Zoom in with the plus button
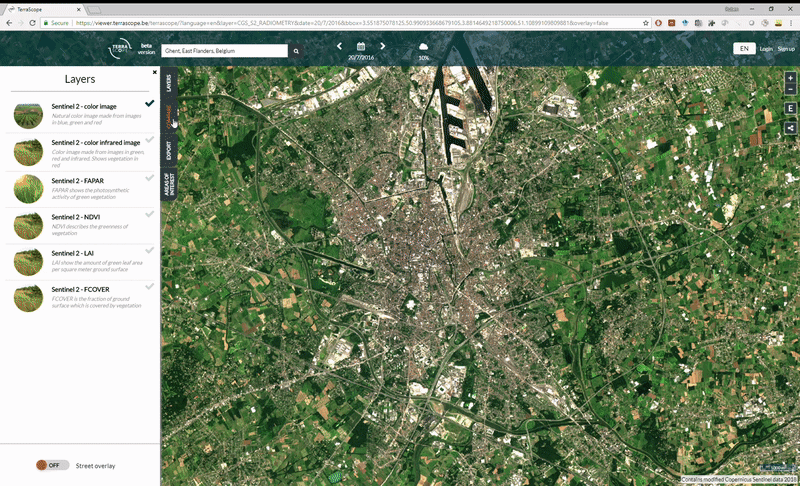This screenshot has height=486, width=800. coord(790,78)
